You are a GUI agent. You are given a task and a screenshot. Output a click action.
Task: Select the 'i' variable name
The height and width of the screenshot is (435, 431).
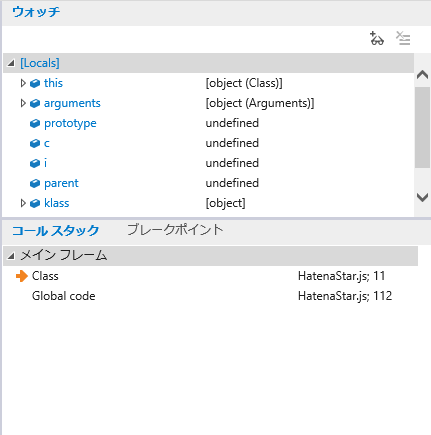pyautogui.click(x=45, y=163)
